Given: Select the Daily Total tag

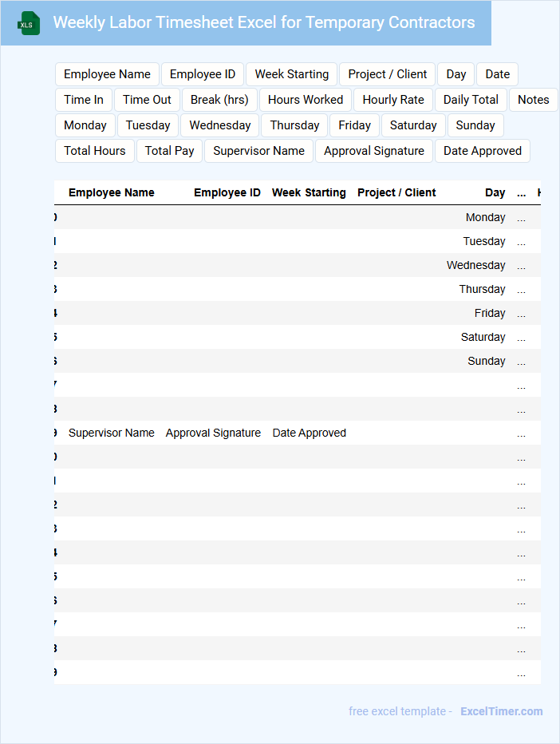Looking at the screenshot, I should (471, 100).
